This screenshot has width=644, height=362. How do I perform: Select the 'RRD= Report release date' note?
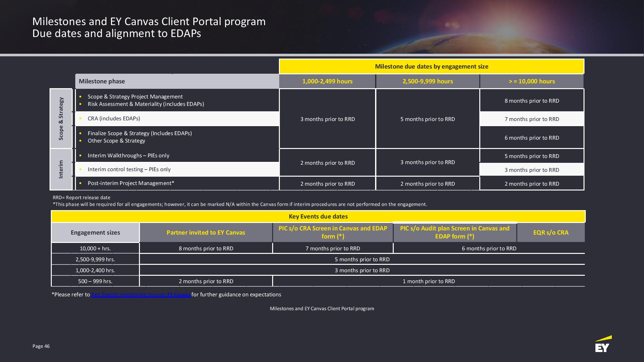(x=81, y=198)
